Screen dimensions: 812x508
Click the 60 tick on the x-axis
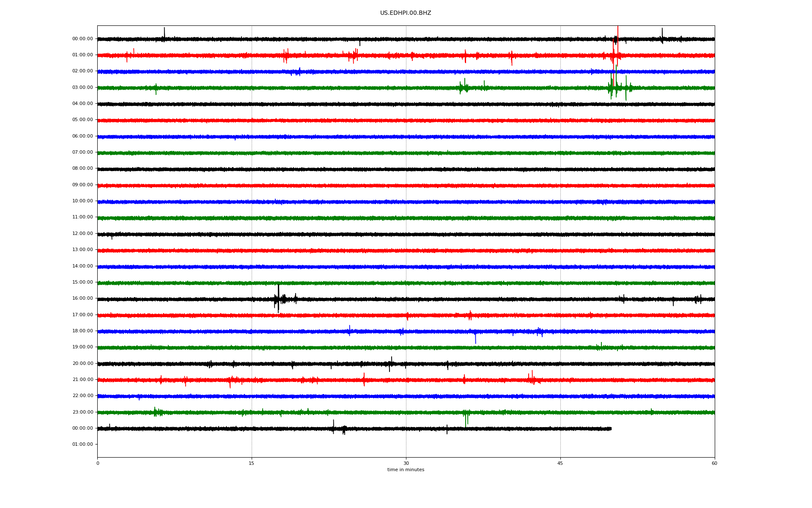click(x=714, y=464)
